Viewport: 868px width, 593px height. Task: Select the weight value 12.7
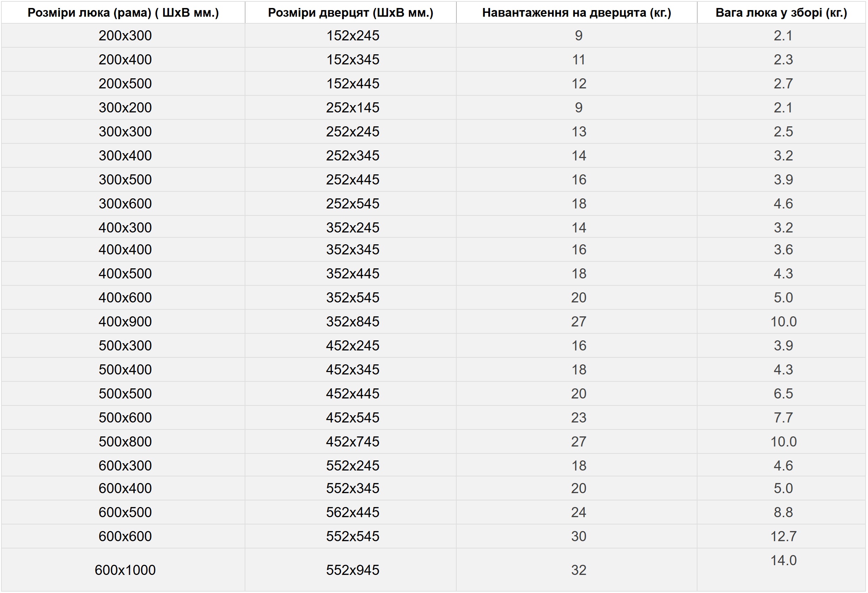coord(783,536)
